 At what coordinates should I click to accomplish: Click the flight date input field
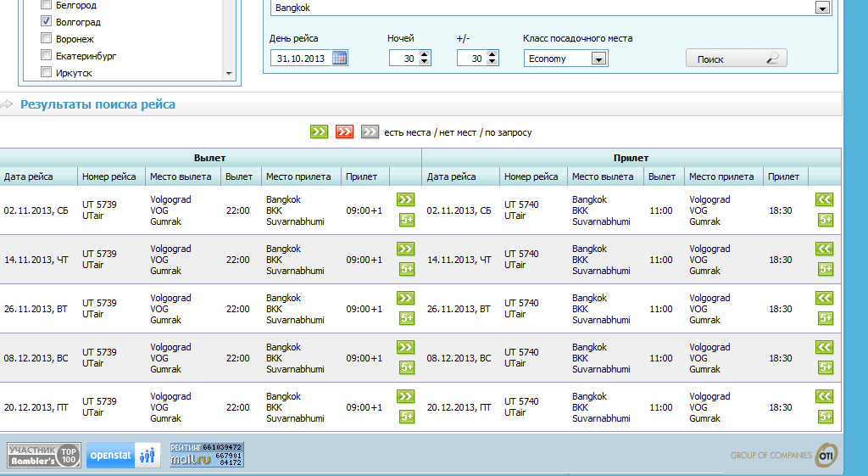(301, 59)
